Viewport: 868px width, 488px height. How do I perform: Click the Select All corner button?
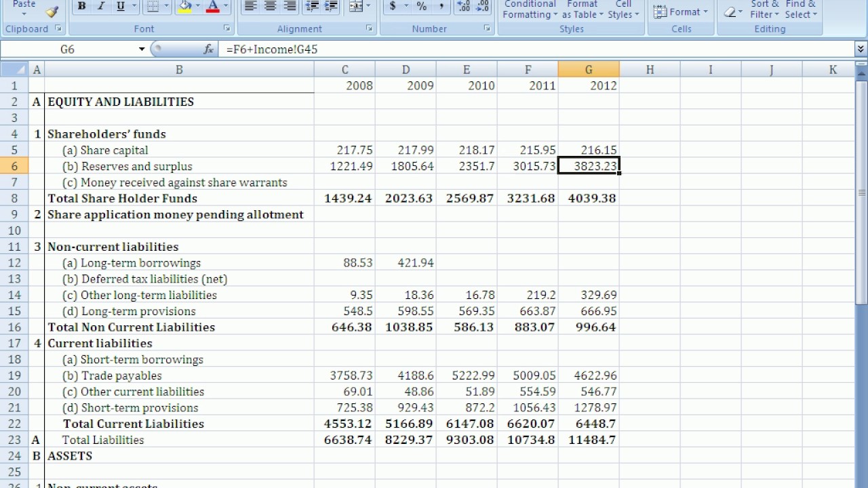pyautogui.click(x=14, y=69)
